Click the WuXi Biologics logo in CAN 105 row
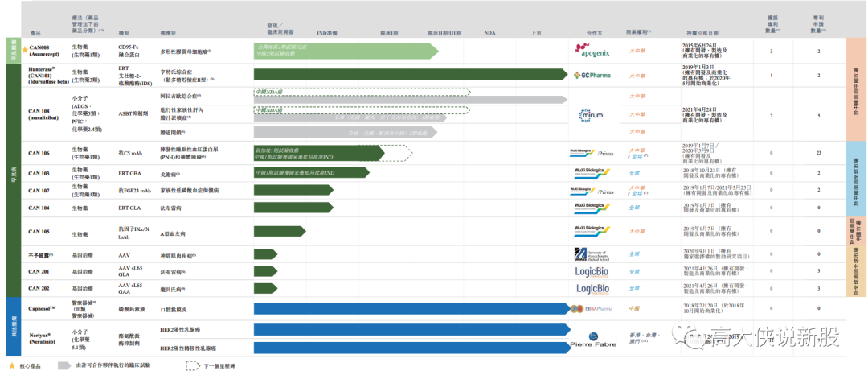 tap(592, 229)
